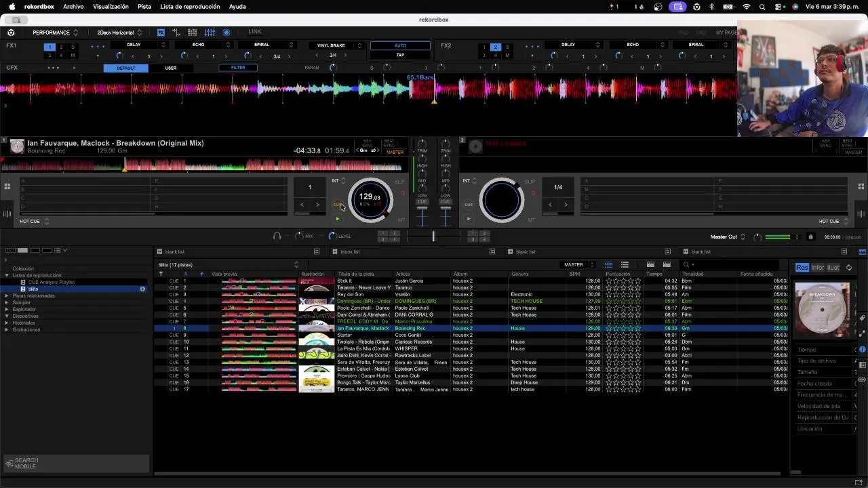Screen dimensions: 868x488
Task: Click the Wi-Fi status icon
Action: click(x=747, y=7)
